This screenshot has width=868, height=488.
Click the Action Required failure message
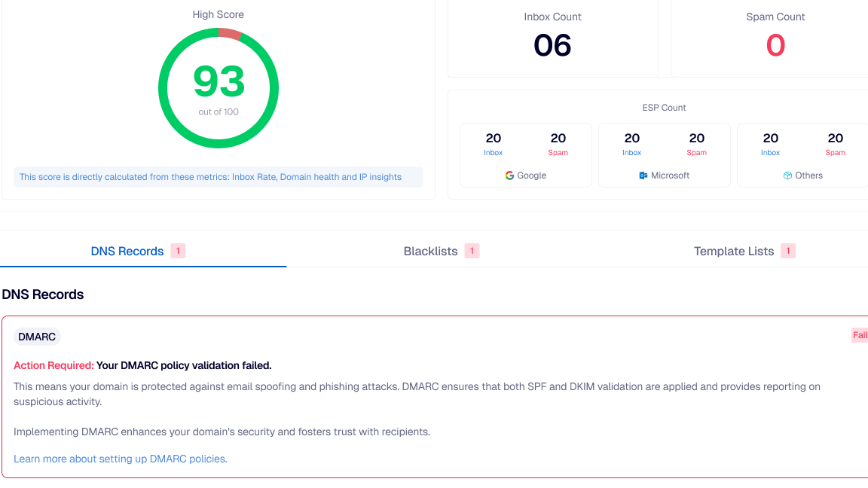(142, 365)
